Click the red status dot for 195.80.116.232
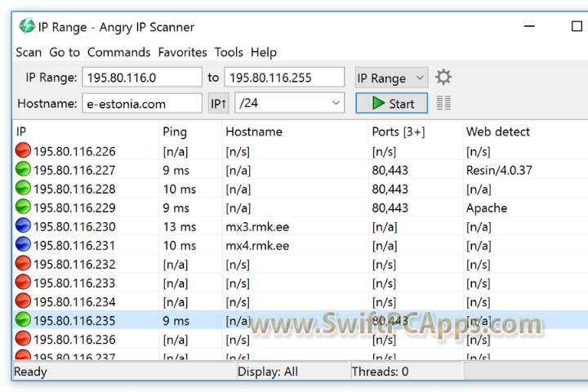 pyautogui.click(x=23, y=263)
